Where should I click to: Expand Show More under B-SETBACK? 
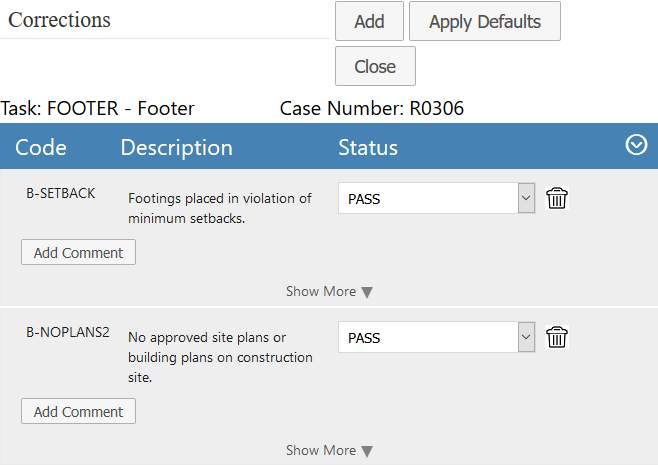pos(329,292)
